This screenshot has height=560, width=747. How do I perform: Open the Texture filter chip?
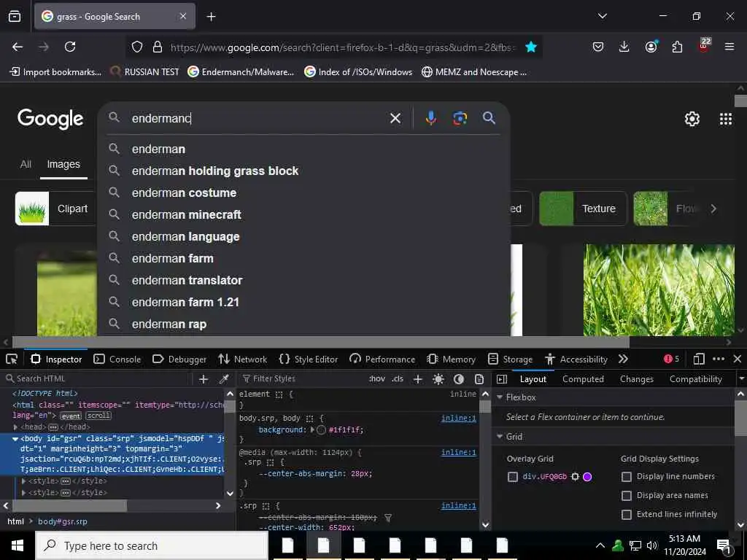[x=583, y=209]
